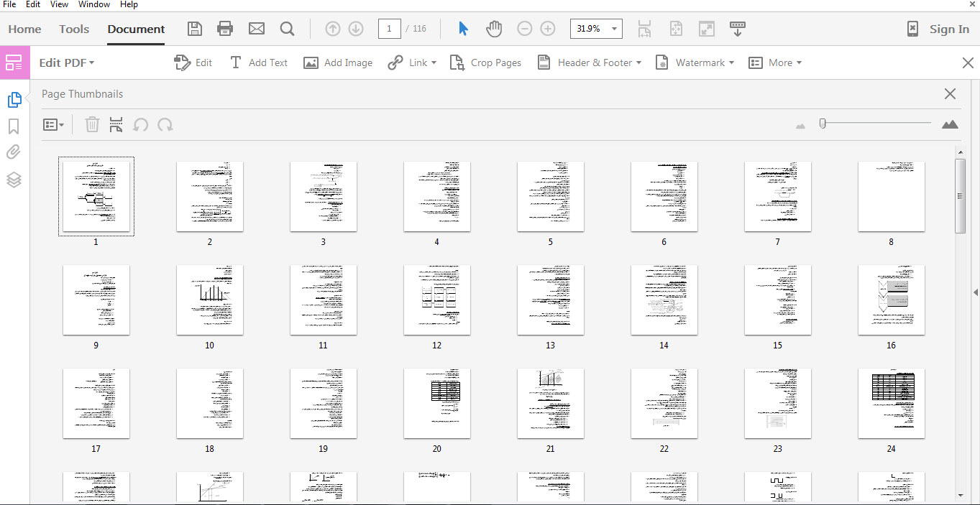This screenshot has height=505, width=980.
Task: Open Page Thumbnails sidebar icon
Action: point(14,100)
